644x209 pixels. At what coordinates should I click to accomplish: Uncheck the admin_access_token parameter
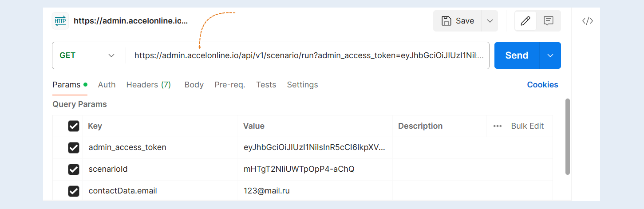click(74, 147)
